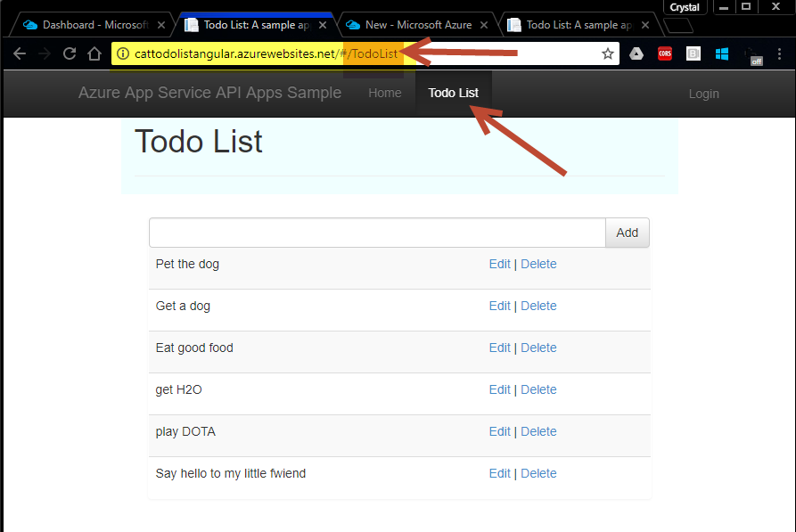Viewport: 796px width, 532px height.
Task: Open Chrome three-dot menu
Action: (779, 53)
